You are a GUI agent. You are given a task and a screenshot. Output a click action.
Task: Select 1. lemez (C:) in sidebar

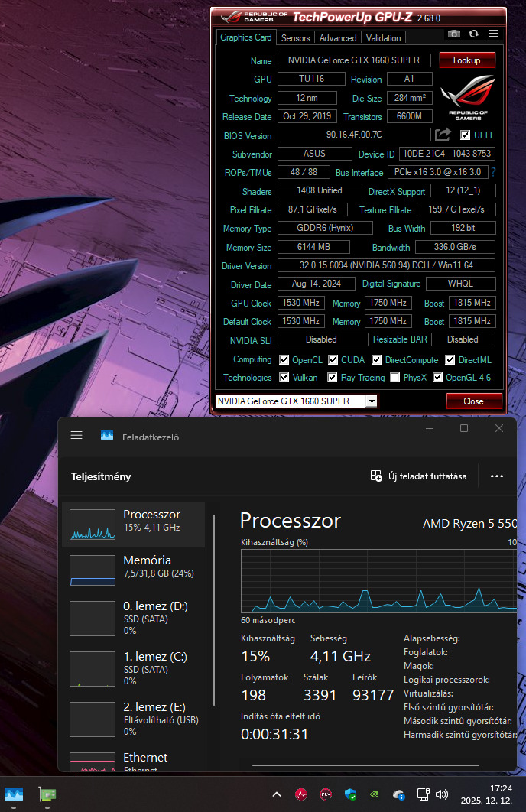click(x=134, y=668)
